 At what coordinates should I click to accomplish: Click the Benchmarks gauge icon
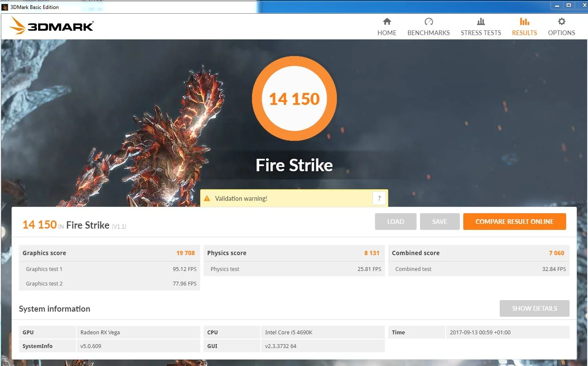429,21
